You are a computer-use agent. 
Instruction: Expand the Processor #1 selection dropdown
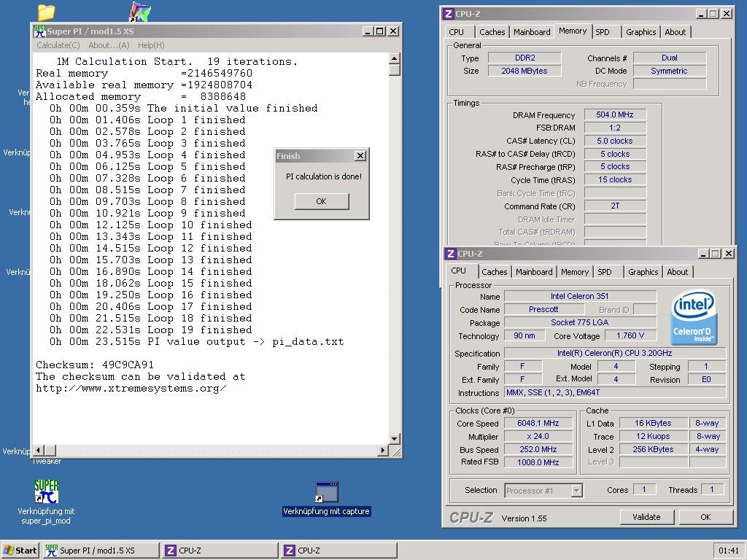tap(577, 491)
